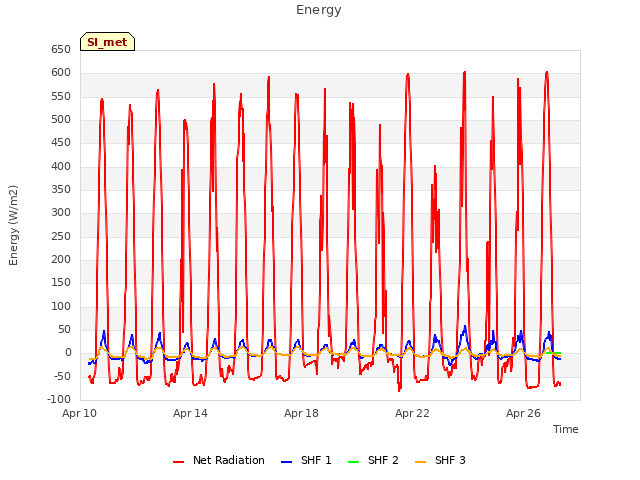640x480 pixels.
Task: Click the 150 y-axis tick label
Action: (x=61, y=283)
